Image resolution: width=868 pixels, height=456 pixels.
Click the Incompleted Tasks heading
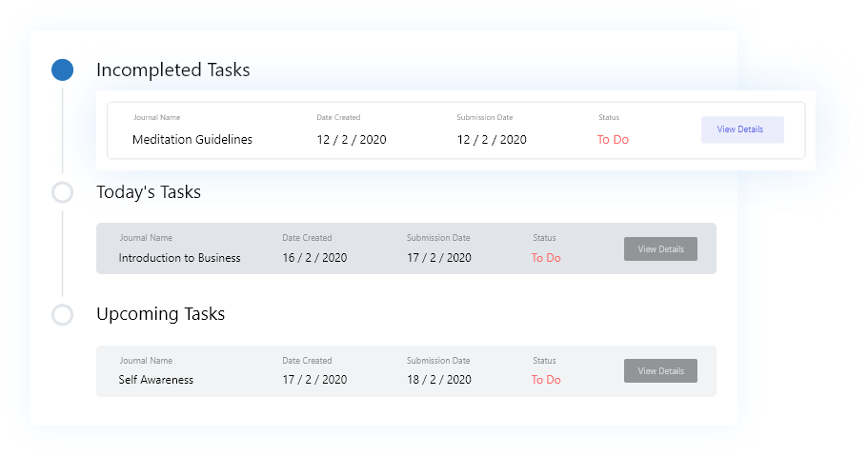pyautogui.click(x=172, y=70)
